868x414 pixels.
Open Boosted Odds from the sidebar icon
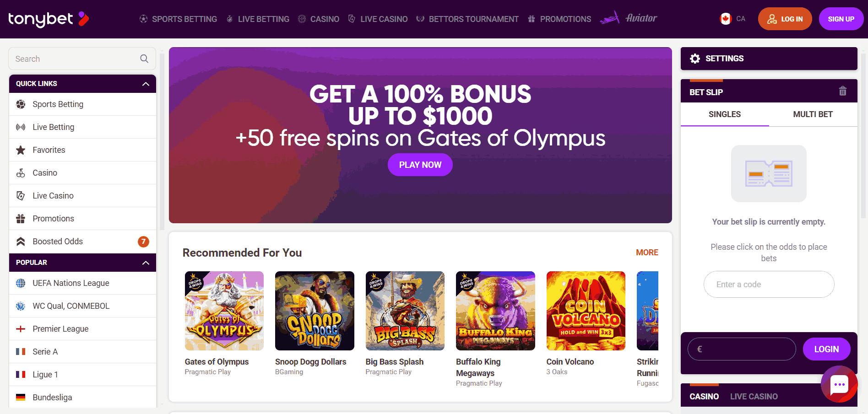point(21,241)
